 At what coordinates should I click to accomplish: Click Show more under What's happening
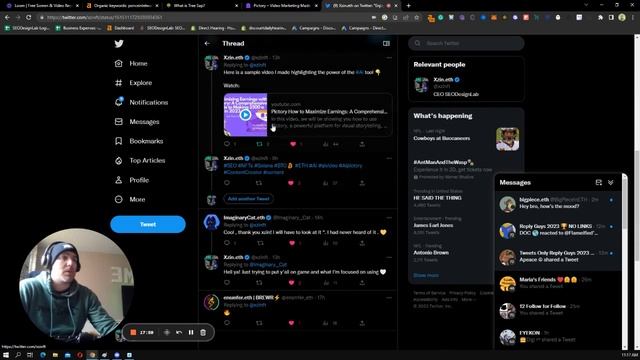(x=426, y=275)
